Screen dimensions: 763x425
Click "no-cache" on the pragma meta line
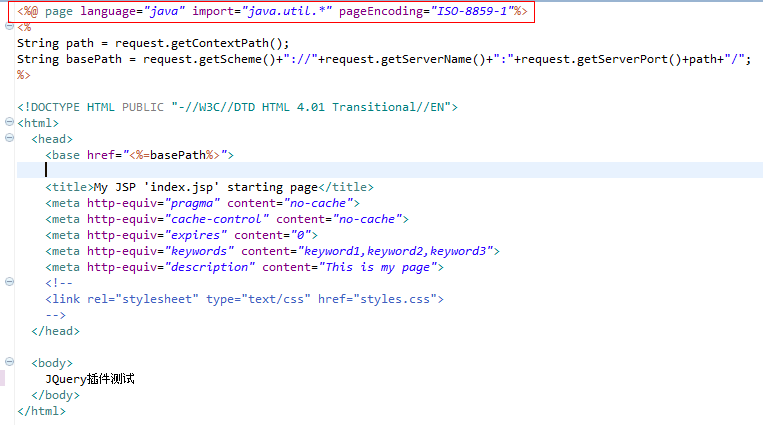click(x=318, y=203)
